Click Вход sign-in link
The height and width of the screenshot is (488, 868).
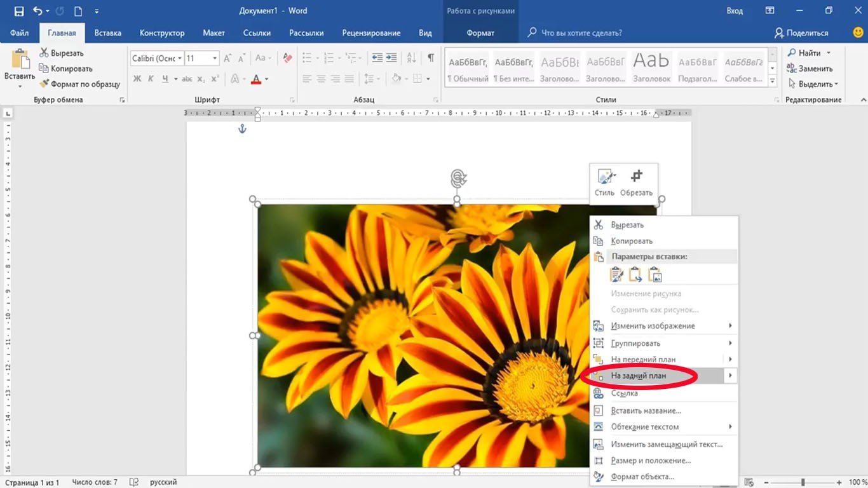(735, 11)
